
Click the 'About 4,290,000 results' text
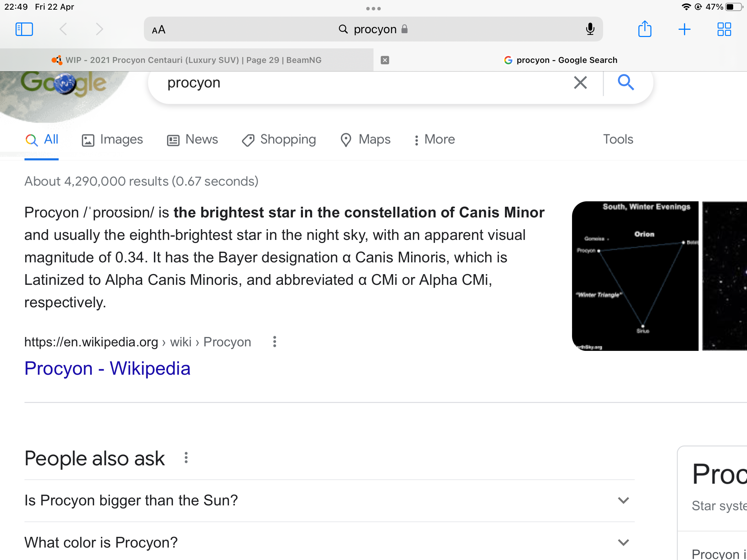point(141,181)
